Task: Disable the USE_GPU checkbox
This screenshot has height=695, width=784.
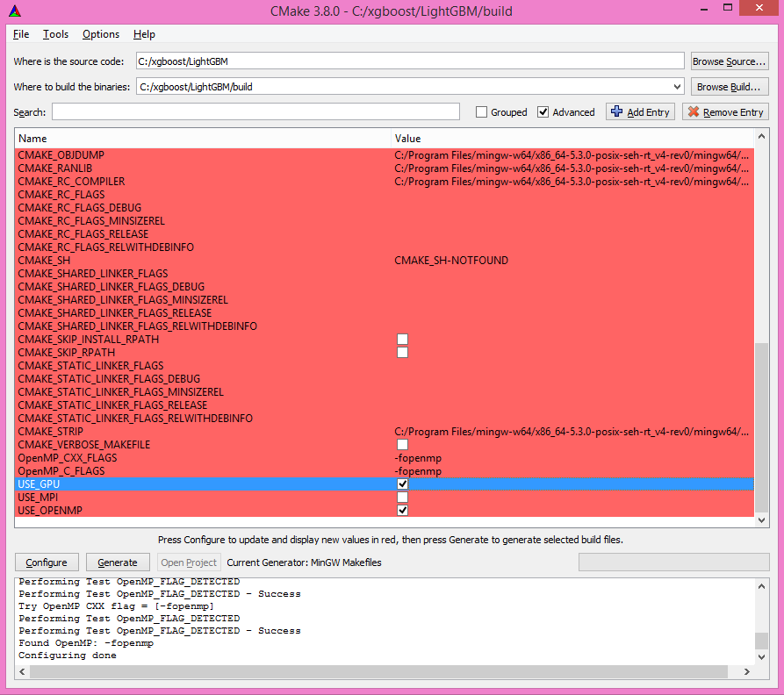Action: 402,484
